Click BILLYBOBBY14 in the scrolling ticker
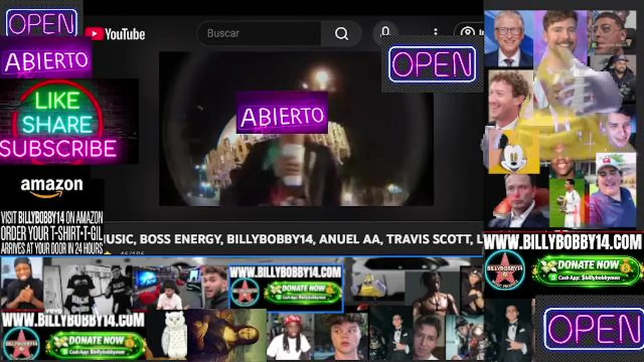 [x=270, y=239]
